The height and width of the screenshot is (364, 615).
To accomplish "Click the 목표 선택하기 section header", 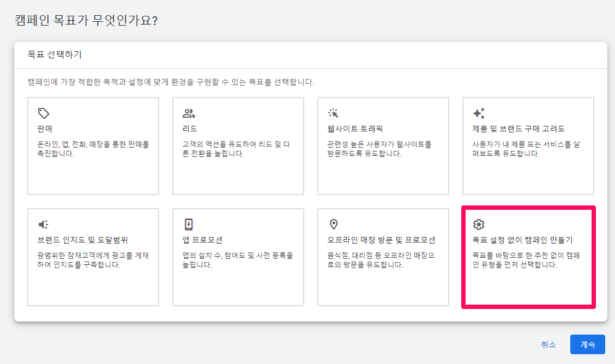I will [x=55, y=54].
